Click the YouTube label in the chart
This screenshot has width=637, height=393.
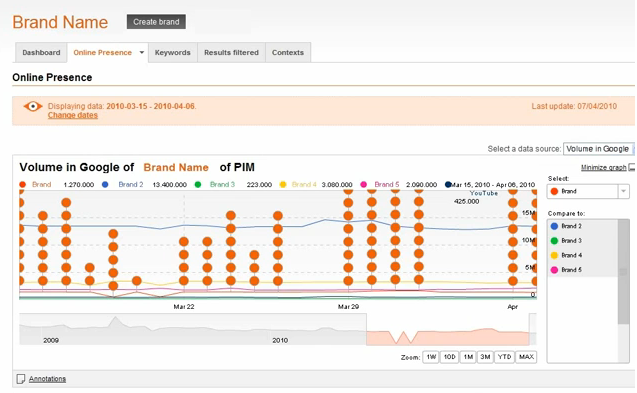click(484, 193)
